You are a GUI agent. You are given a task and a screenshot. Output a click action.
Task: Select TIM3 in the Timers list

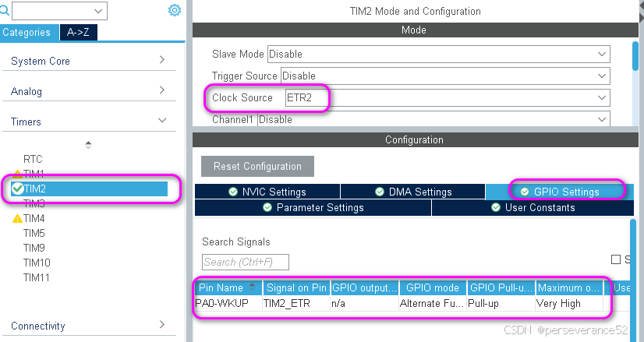coord(34,203)
